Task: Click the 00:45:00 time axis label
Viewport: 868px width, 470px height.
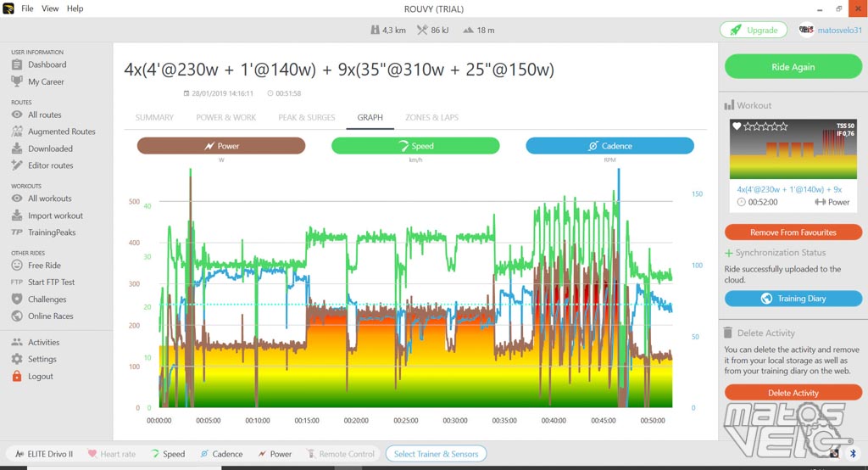Action: tap(604, 421)
